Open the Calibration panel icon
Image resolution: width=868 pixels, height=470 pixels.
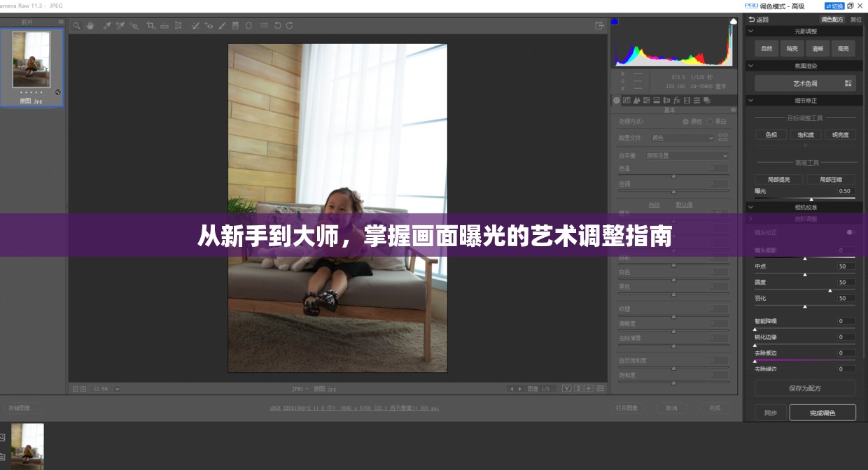687,101
